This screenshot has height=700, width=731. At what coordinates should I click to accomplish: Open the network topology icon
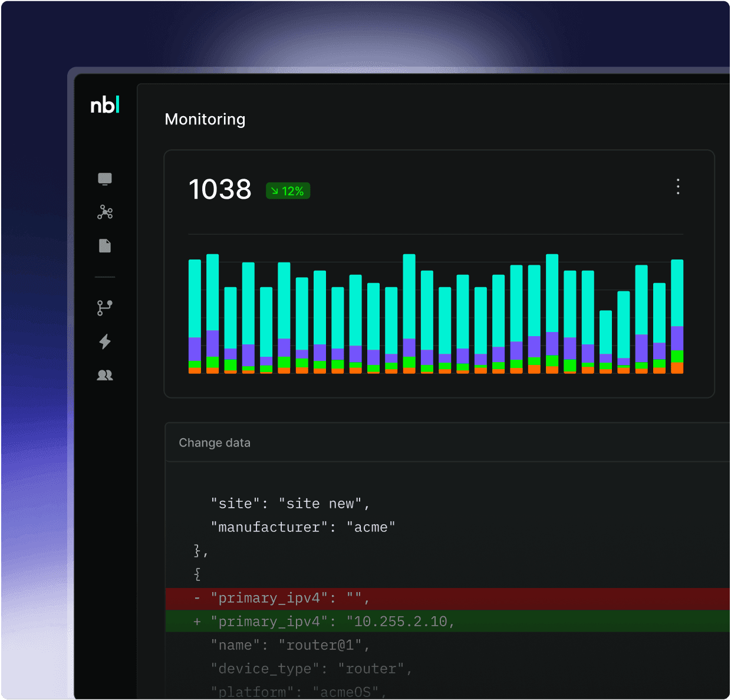coord(105,212)
